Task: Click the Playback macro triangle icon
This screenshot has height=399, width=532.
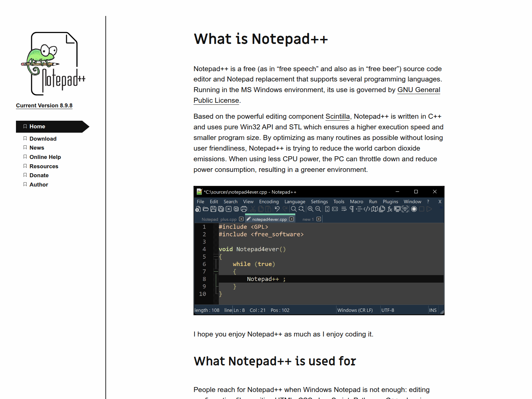Action: click(429, 209)
